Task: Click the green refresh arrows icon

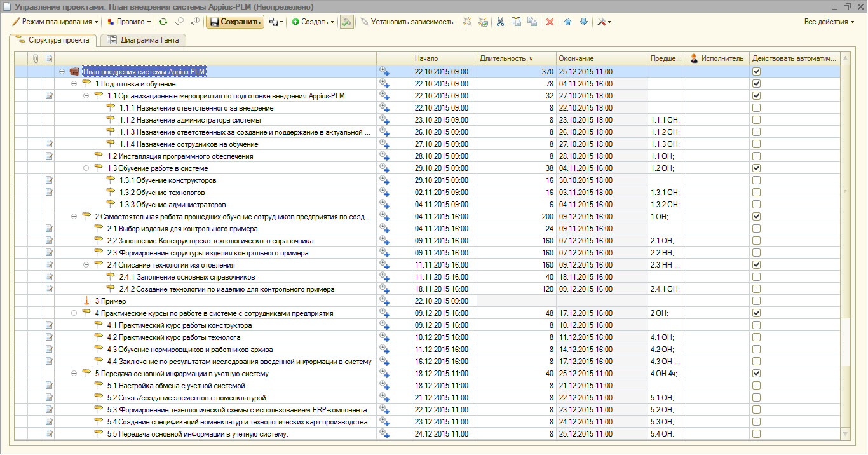Action: pos(163,22)
